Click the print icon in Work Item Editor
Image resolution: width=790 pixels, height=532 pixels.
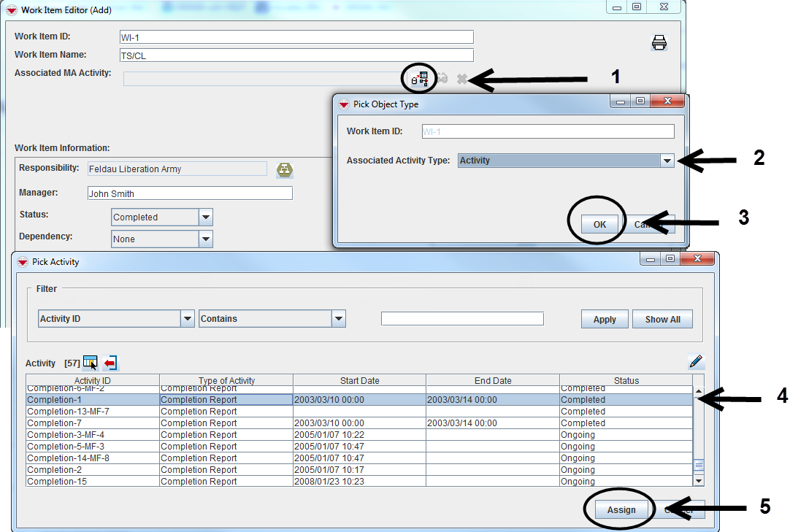(659, 43)
